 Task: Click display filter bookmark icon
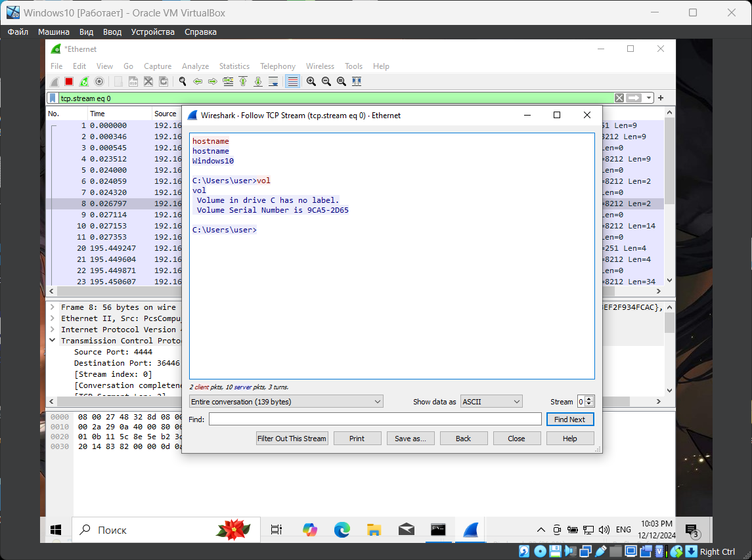[53, 98]
